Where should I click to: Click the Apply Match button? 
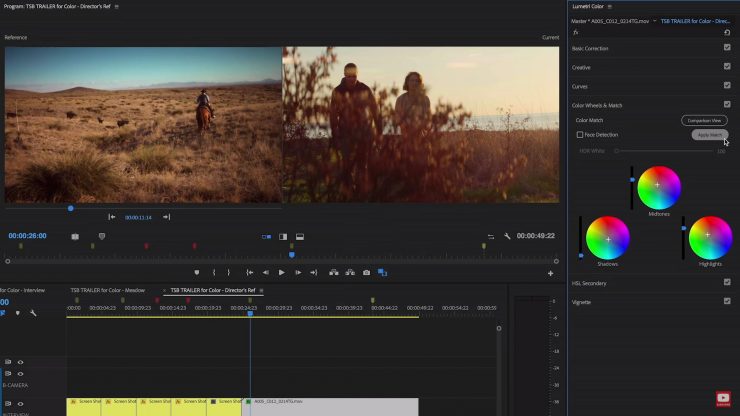[709, 134]
